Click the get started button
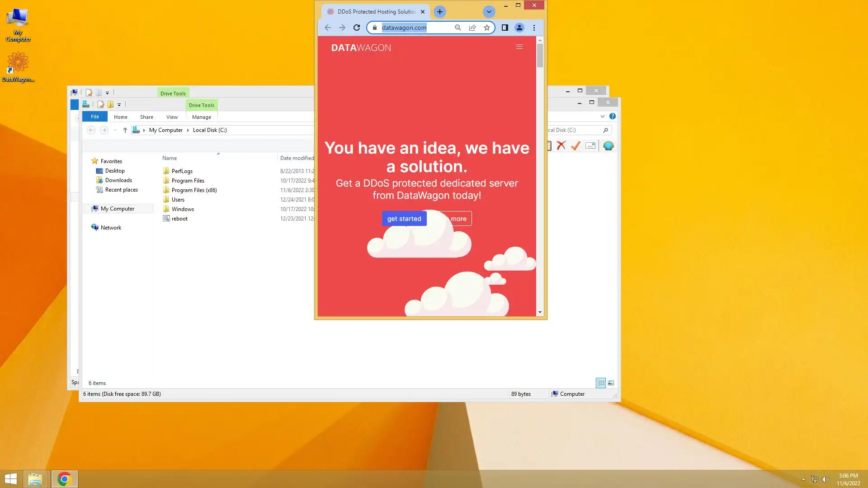Image resolution: width=868 pixels, height=488 pixels. (x=404, y=219)
